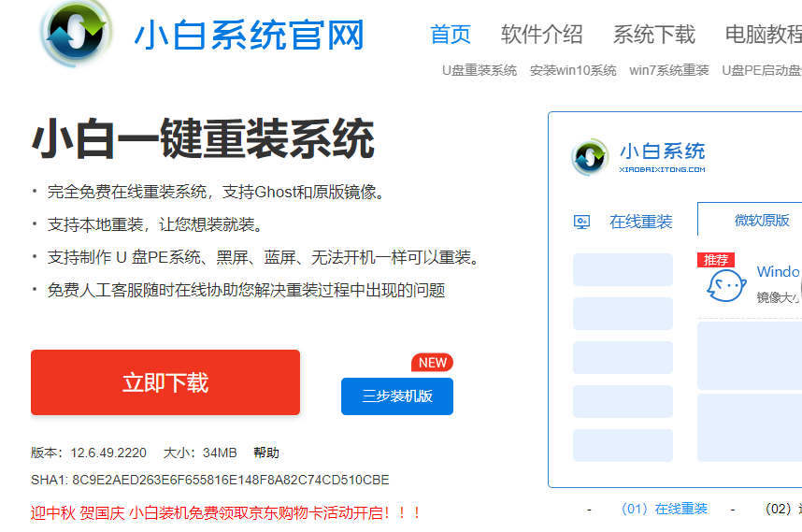Screen dimensions: 802x532
Task: Click the NEW badge above 三步装机版
Action: tap(432, 363)
